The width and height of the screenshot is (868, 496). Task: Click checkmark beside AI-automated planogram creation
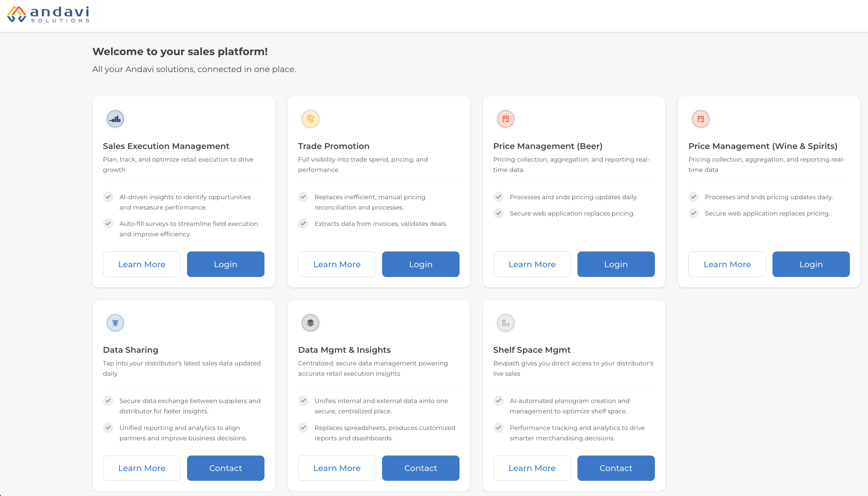(498, 401)
